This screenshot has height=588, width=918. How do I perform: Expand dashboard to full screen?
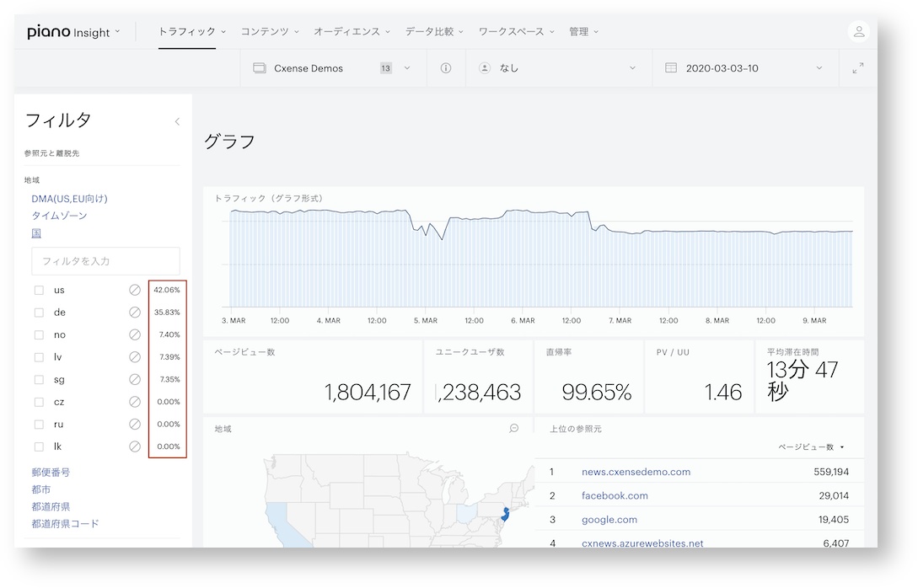point(857,68)
